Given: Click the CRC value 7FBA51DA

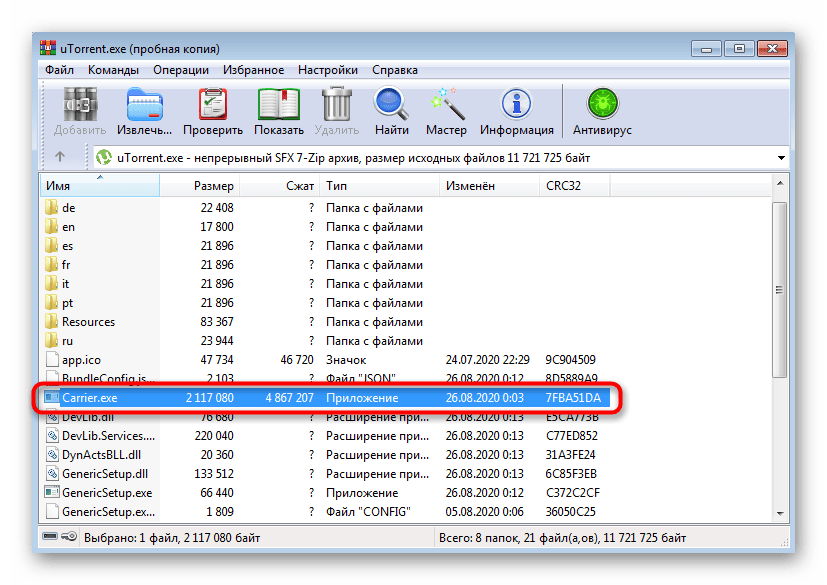Looking at the screenshot, I should (573, 397).
